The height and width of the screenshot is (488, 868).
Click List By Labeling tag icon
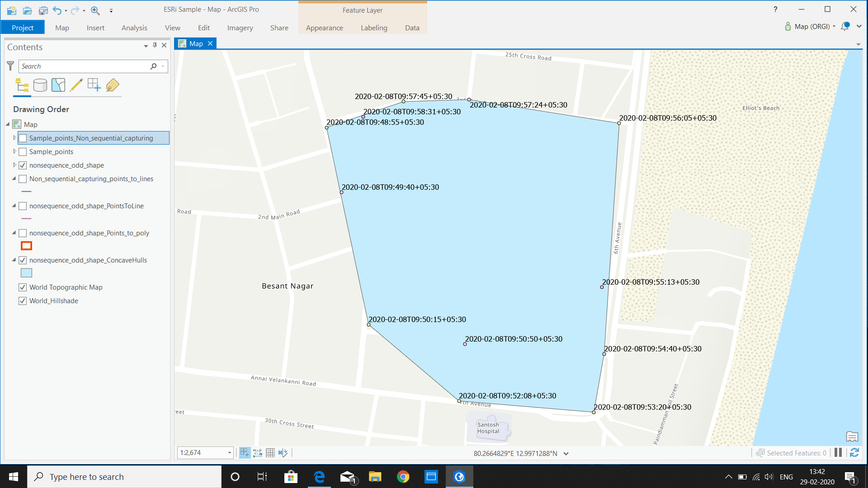click(x=113, y=85)
